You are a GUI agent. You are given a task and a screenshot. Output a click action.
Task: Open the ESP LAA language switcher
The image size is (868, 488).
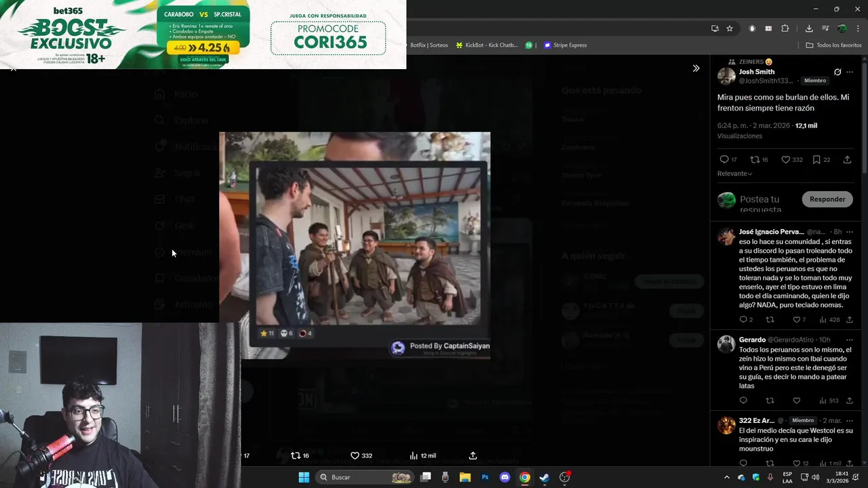(788, 477)
